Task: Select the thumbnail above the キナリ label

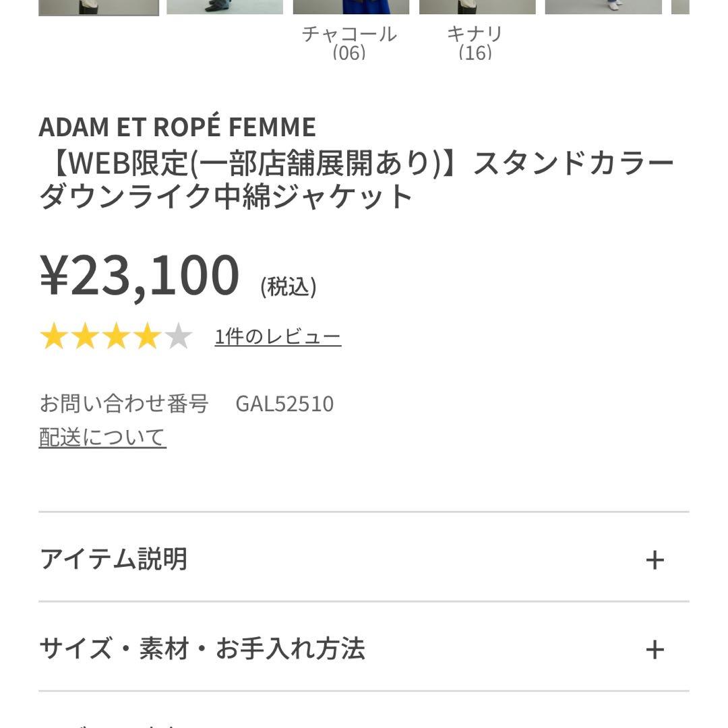Action: tap(477, 7)
